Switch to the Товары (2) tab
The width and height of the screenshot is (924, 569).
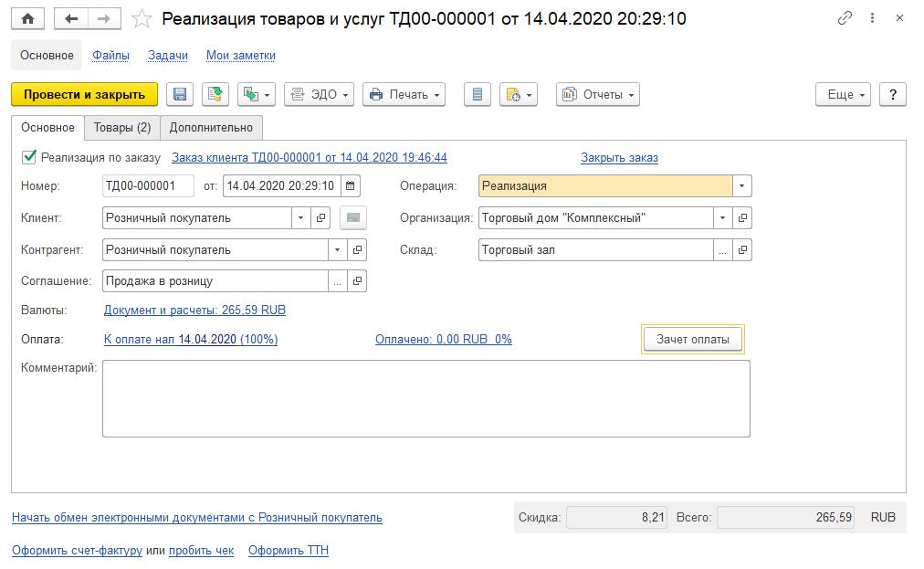tap(122, 128)
